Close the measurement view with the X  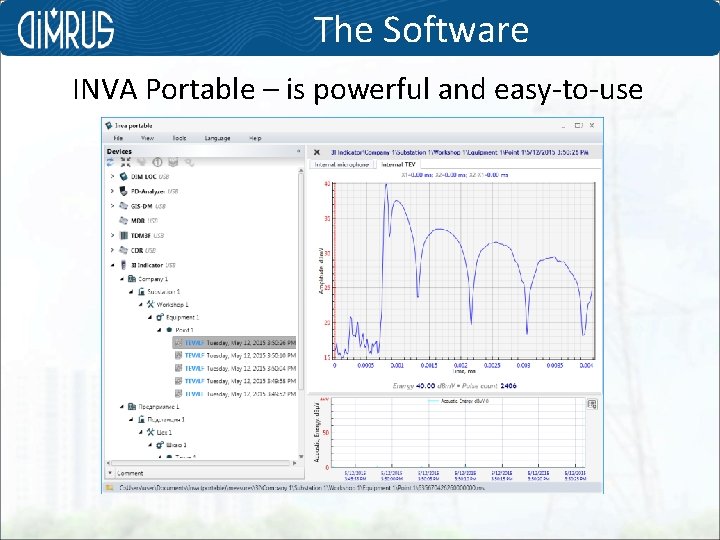(x=316, y=152)
